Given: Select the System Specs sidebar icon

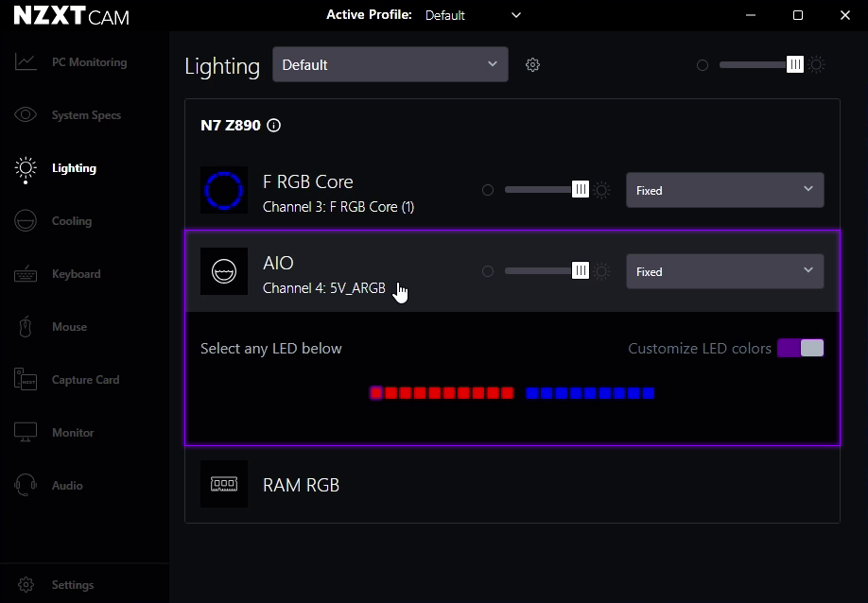Looking at the screenshot, I should [x=25, y=114].
